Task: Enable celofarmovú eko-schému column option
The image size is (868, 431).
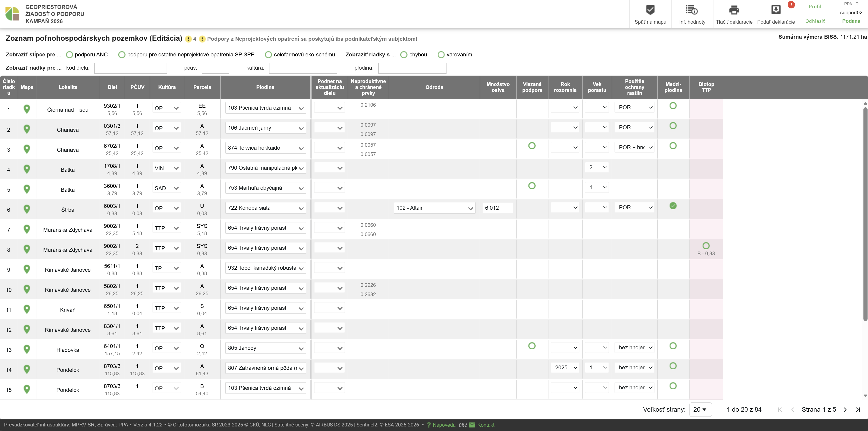Action: 269,55
